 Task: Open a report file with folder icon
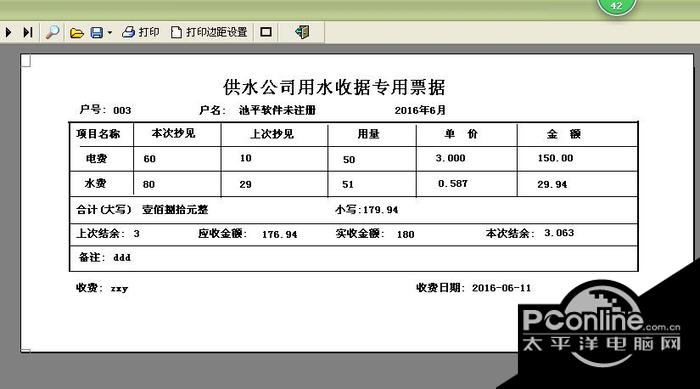[x=77, y=33]
